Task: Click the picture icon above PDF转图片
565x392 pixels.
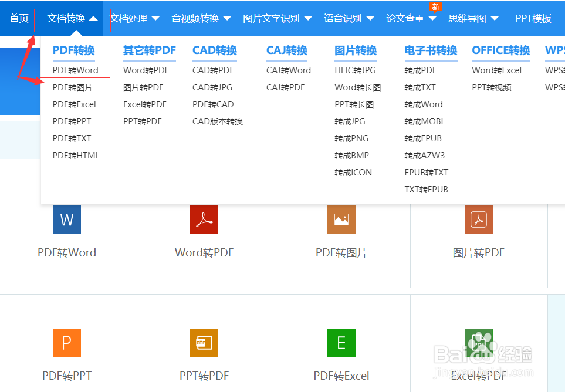Action: [341, 219]
